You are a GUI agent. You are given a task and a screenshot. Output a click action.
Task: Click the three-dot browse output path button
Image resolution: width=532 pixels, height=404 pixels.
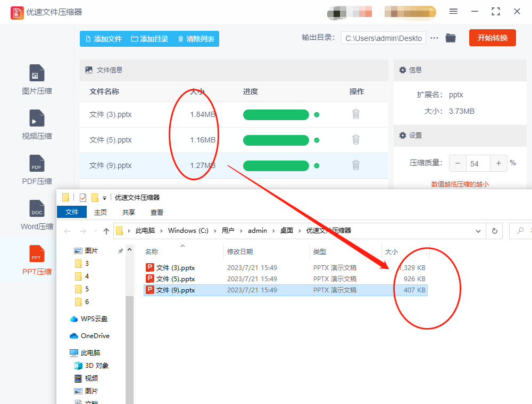(x=434, y=38)
